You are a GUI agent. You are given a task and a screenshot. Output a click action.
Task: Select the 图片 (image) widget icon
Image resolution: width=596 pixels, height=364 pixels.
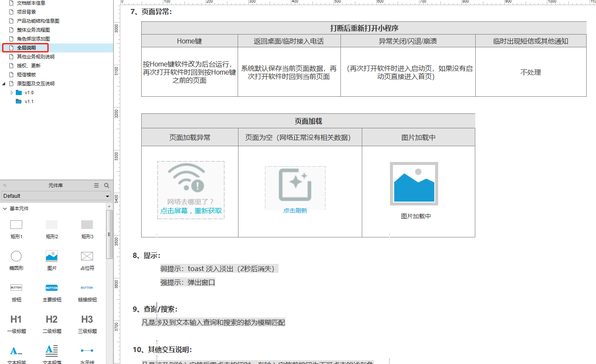51,256
